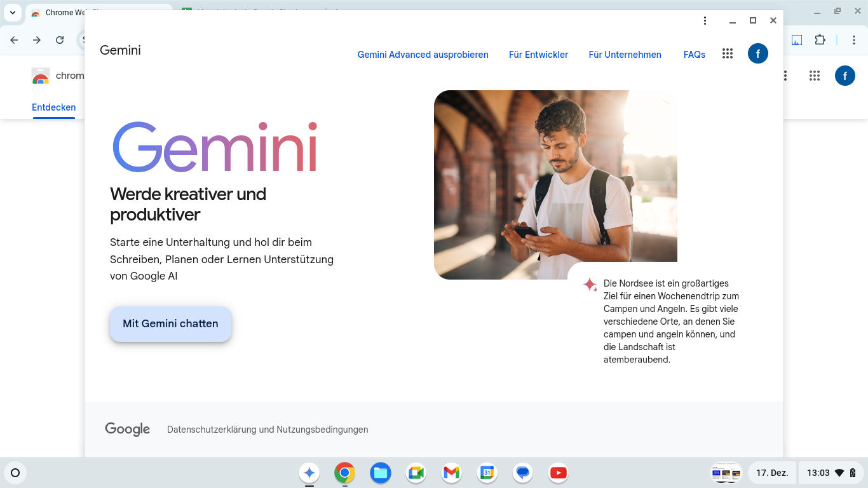Screen dimensions: 868x488
Task: Open Google Calendar from the shelf
Action: pyautogui.click(x=487, y=473)
